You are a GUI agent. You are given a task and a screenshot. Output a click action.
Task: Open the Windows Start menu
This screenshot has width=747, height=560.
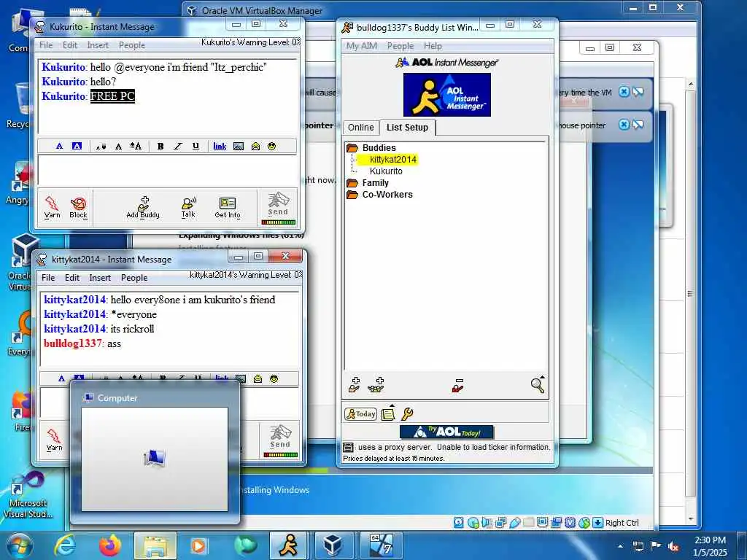tap(20, 545)
